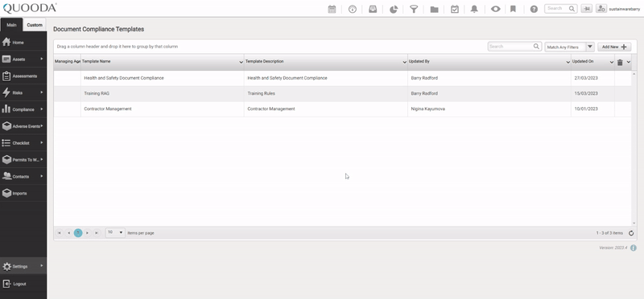The image size is (644, 299).
Task: Go to the previous page of the grid
Action: tap(68, 233)
